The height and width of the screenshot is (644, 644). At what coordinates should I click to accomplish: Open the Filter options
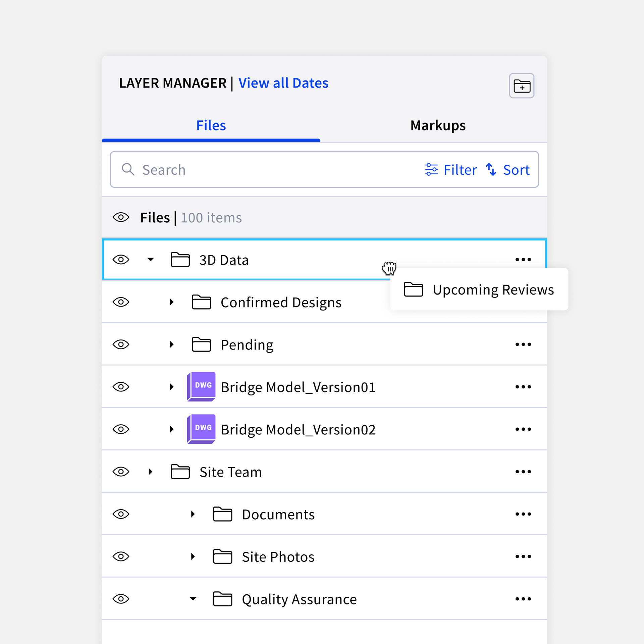pos(450,170)
